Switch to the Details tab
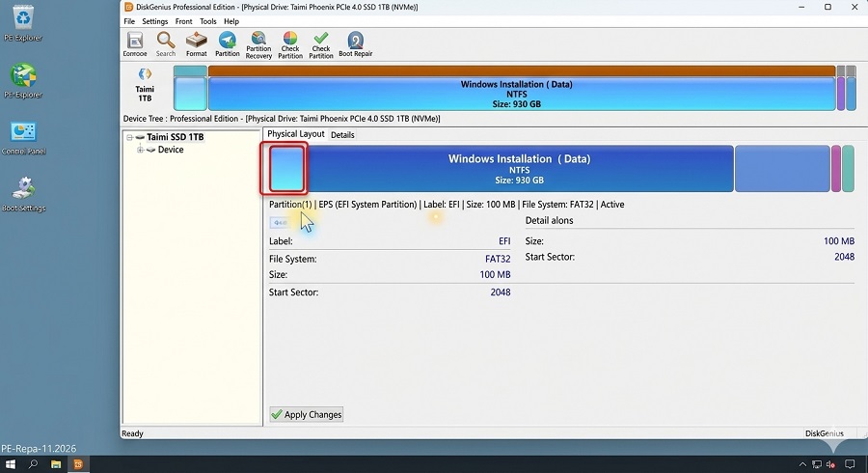Viewport: 868px width, 473px height. (x=342, y=134)
